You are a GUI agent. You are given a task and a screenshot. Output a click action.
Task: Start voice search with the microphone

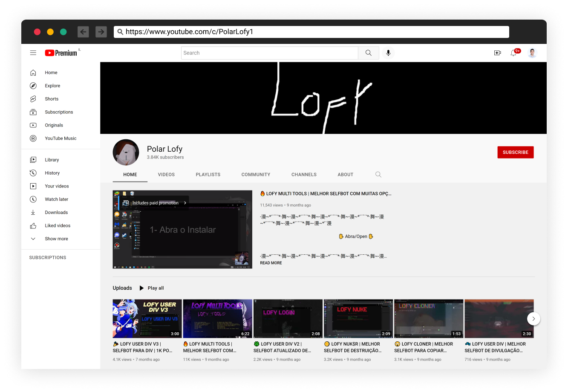click(x=388, y=53)
